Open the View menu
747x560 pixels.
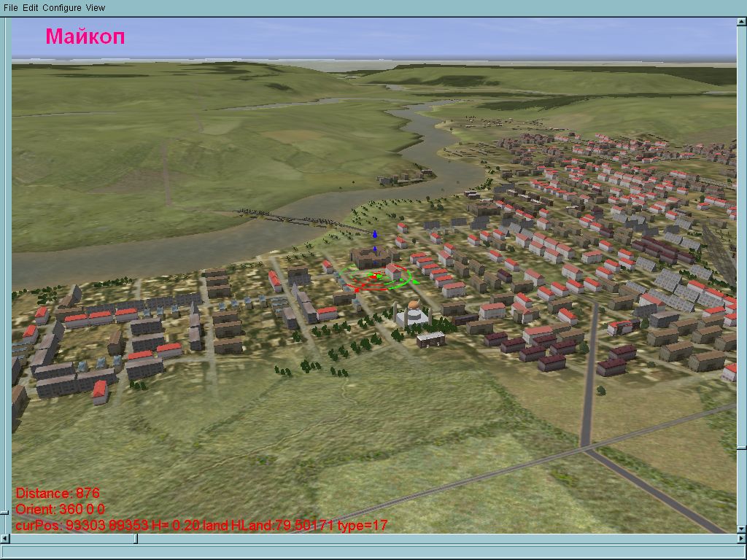click(x=96, y=7)
